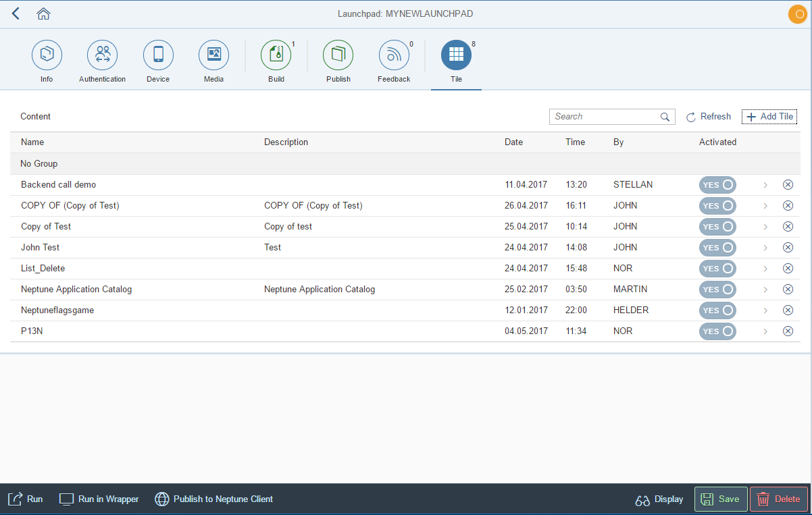Open the Info section icon
The width and height of the screenshot is (812, 515).
47,55
